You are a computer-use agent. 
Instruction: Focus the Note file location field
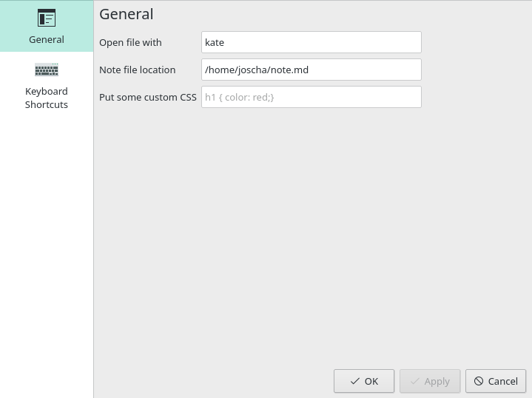(x=312, y=70)
